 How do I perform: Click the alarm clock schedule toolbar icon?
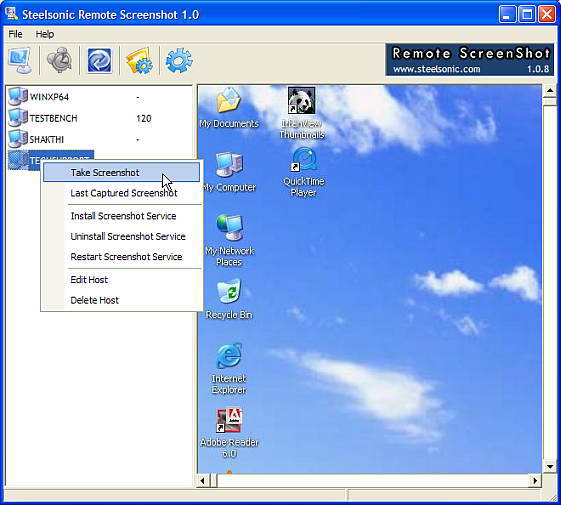pyautogui.click(x=59, y=60)
